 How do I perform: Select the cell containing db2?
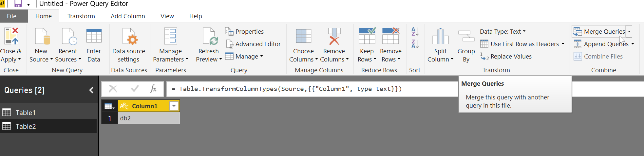[149, 118]
